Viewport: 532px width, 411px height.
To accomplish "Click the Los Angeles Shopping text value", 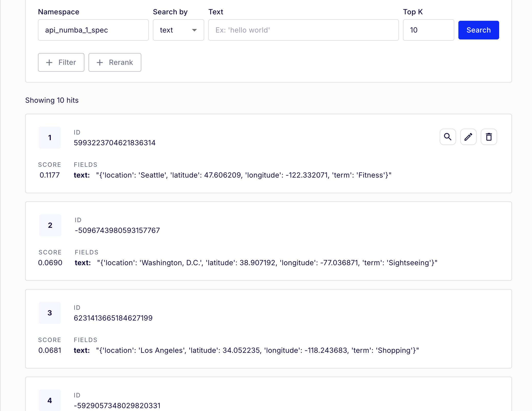I will 257,351.
